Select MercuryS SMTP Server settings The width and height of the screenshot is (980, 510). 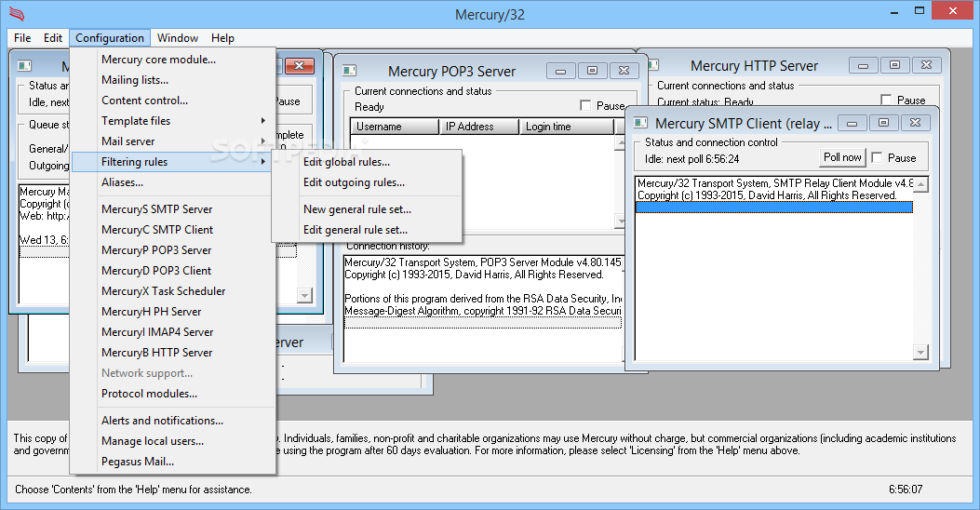point(172,209)
